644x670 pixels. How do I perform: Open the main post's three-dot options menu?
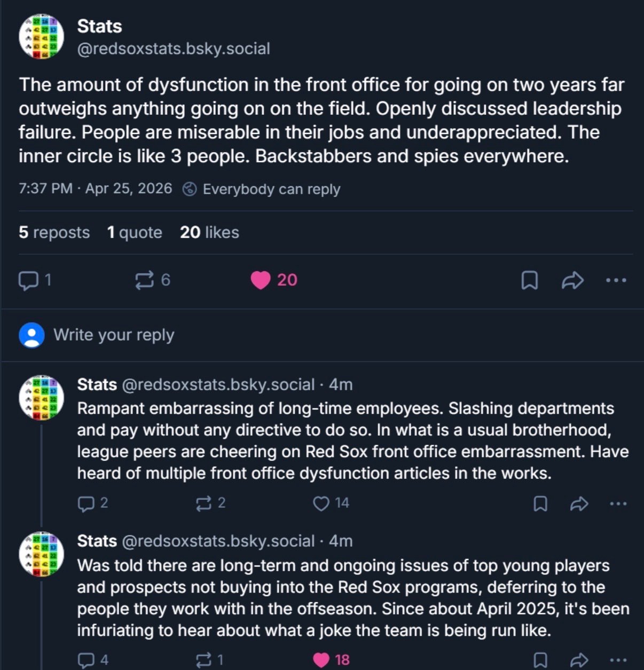click(x=616, y=280)
